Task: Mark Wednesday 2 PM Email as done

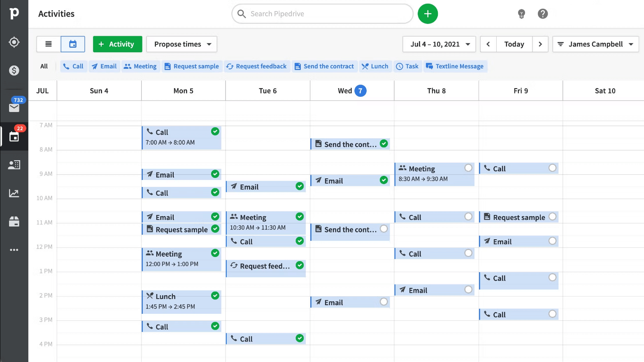Action: (x=384, y=301)
